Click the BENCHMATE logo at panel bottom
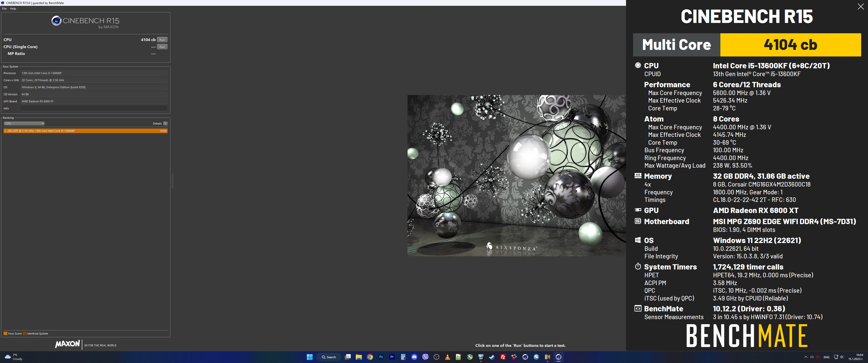 point(747,336)
